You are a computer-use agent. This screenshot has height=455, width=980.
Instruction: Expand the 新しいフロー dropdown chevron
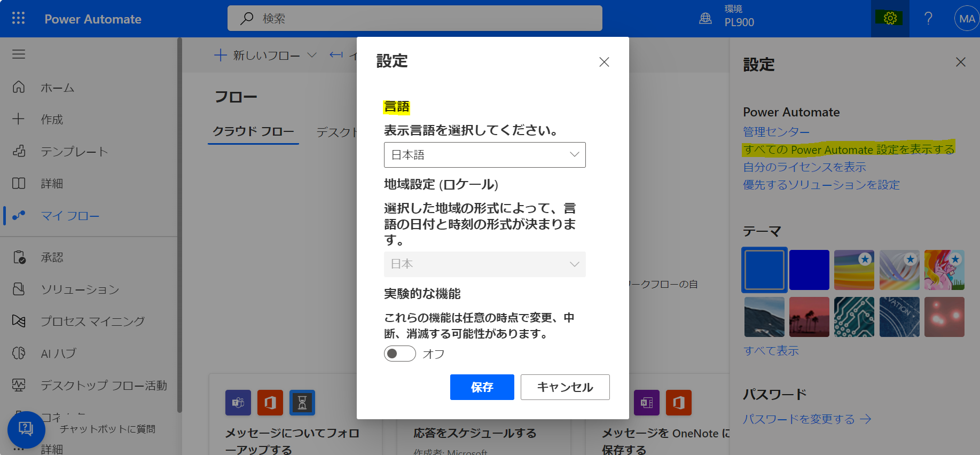point(312,55)
